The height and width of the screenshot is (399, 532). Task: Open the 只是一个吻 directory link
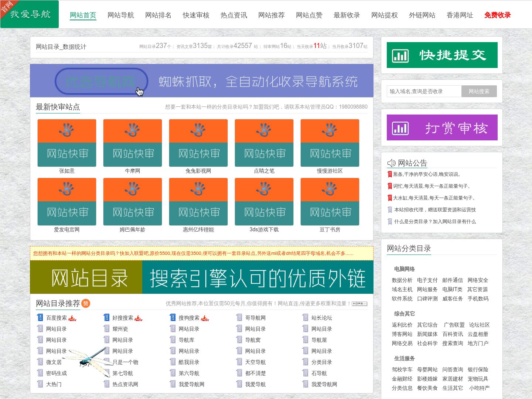125,362
